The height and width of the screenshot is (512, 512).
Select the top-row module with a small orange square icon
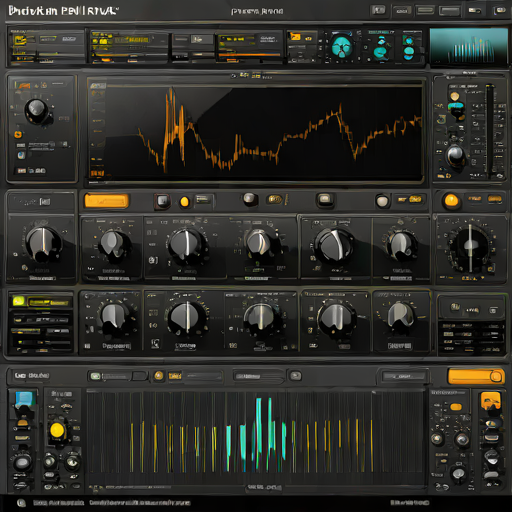(303, 47)
